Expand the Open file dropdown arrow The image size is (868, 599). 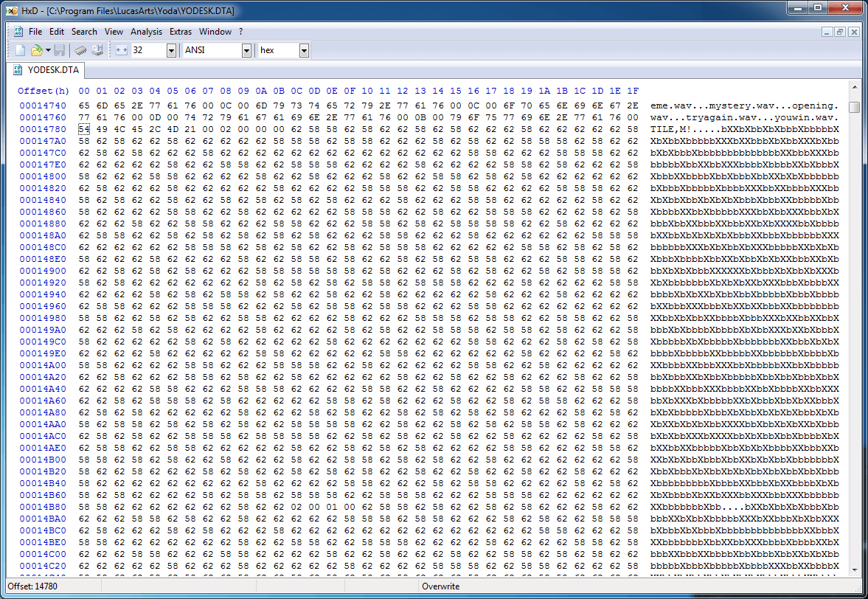pyautogui.click(x=48, y=50)
